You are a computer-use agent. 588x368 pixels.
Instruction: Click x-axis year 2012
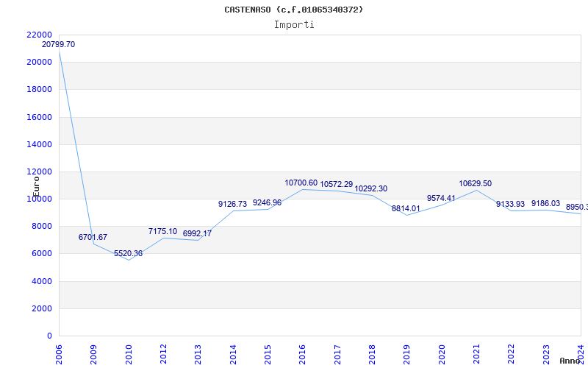click(x=163, y=354)
